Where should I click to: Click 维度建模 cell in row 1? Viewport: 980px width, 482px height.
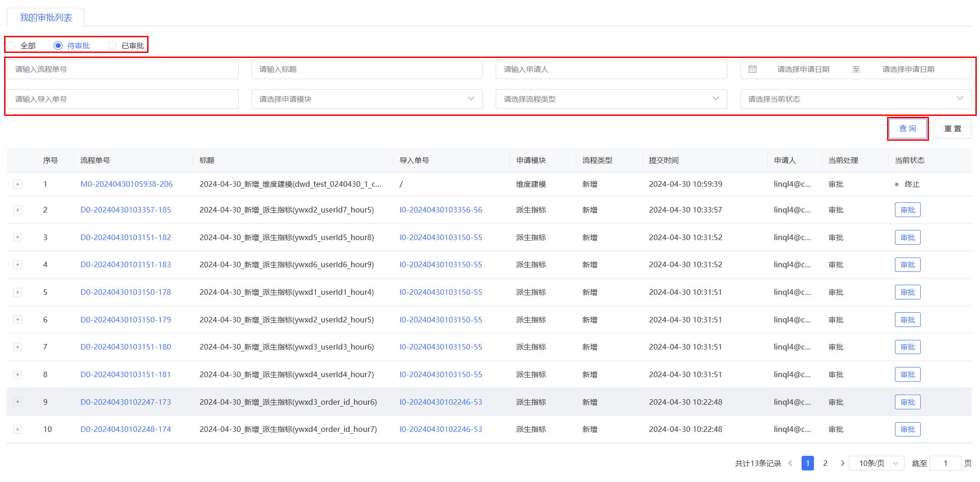pos(531,184)
